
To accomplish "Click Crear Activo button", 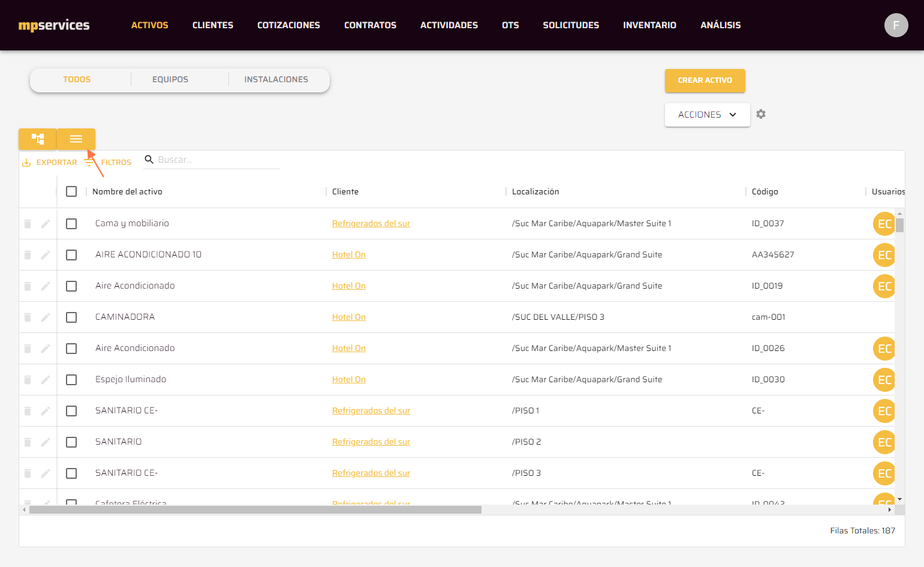I will coord(705,80).
